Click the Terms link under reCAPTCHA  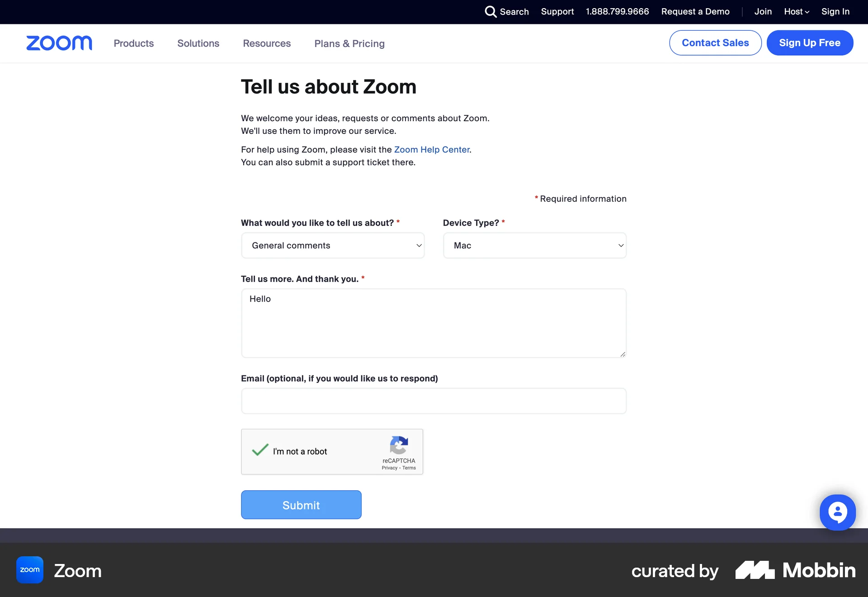point(409,468)
